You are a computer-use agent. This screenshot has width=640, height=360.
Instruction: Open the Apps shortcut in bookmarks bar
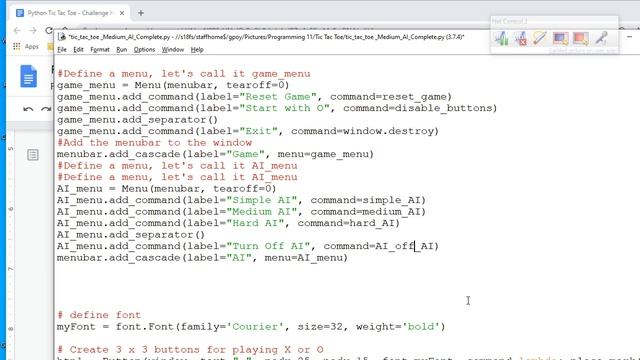26,46
